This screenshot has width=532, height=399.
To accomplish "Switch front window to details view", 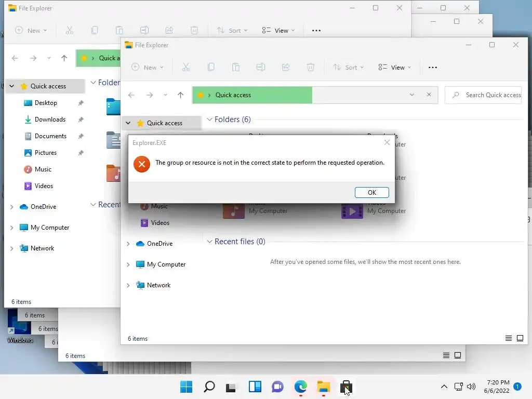I will 508,338.
